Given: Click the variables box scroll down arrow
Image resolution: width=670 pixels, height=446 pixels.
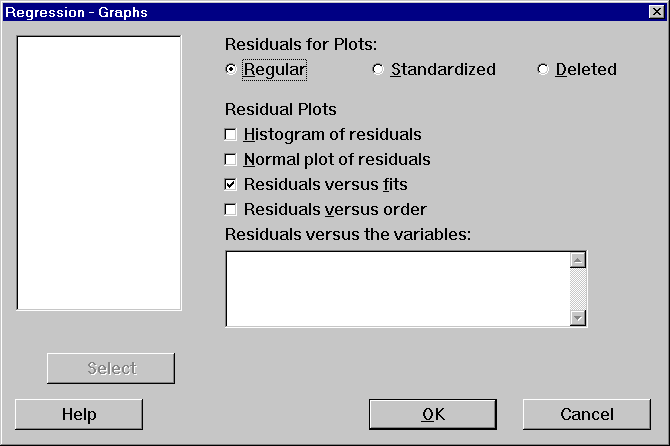Looking at the screenshot, I should (x=578, y=318).
